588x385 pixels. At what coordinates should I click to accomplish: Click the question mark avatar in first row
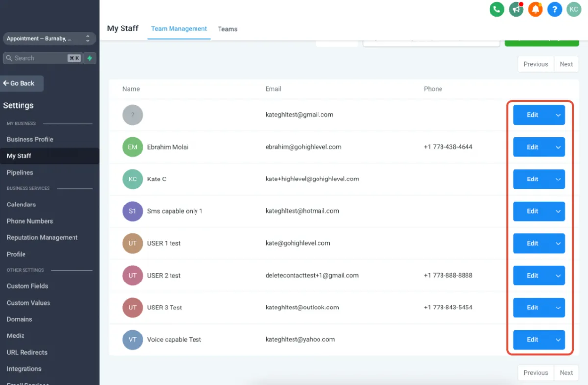click(133, 115)
